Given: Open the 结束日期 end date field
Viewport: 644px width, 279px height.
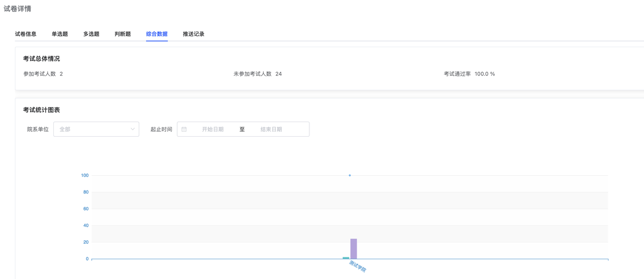Looking at the screenshot, I should pos(271,129).
